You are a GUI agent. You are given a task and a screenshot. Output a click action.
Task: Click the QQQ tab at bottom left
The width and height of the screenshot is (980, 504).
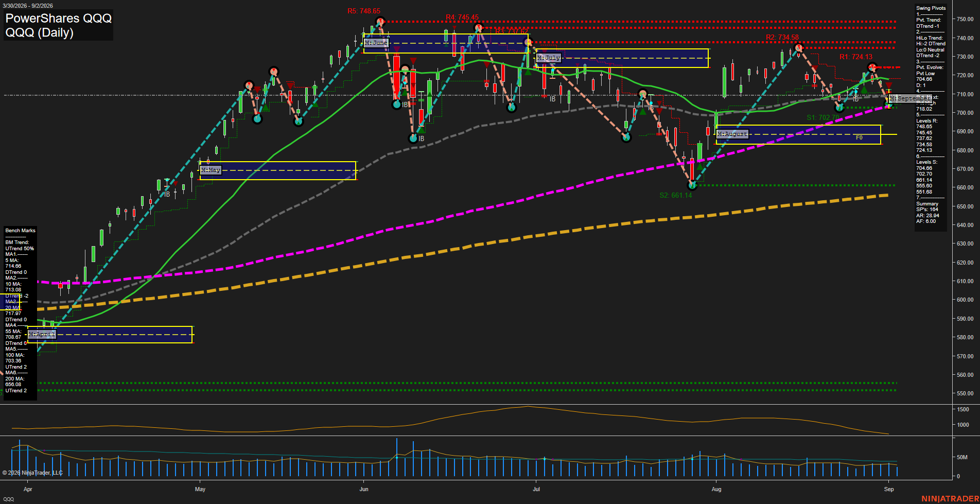pyautogui.click(x=9, y=499)
